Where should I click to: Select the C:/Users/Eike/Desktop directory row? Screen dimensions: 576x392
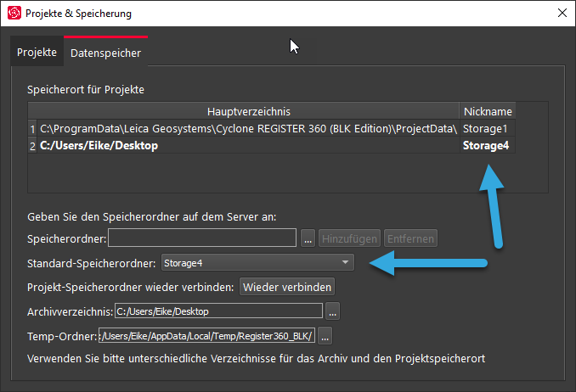[x=248, y=145]
